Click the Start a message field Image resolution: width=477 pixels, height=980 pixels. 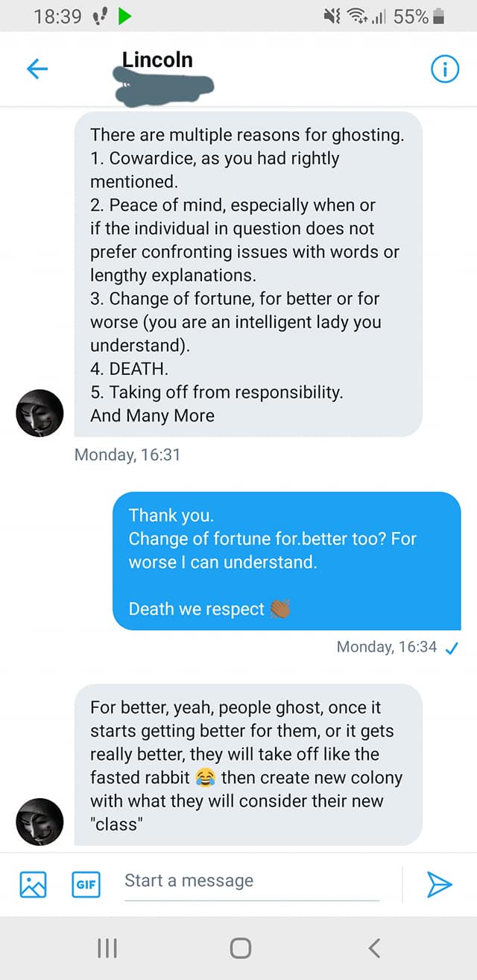click(252, 881)
